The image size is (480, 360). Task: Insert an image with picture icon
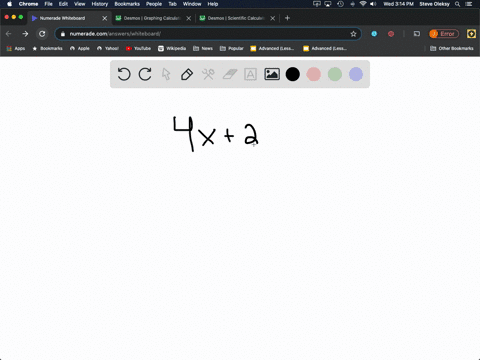(x=272, y=74)
